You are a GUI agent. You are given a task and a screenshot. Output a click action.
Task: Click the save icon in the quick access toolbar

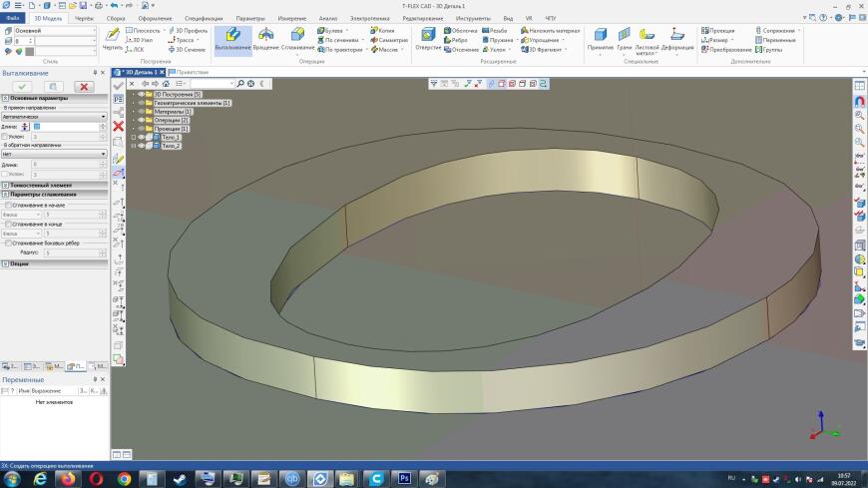(x=83, y=6)
